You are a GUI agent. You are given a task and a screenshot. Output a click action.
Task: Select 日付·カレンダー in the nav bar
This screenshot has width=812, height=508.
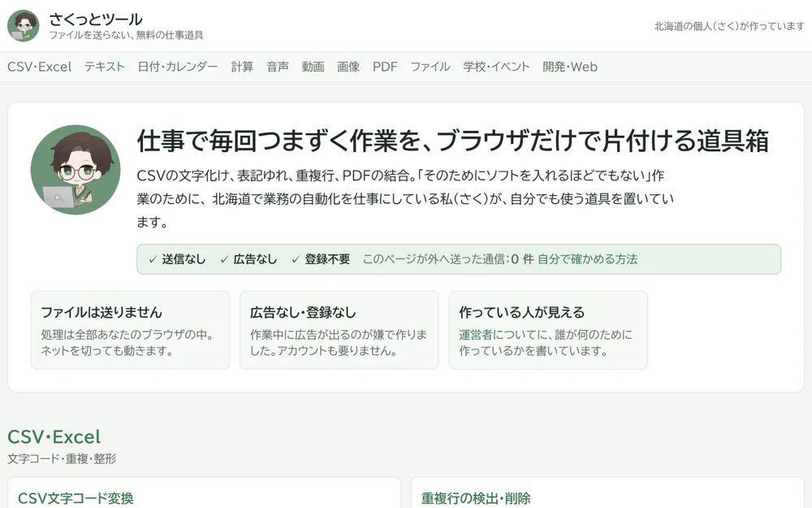pyautogui.click(x=178, y=67)
